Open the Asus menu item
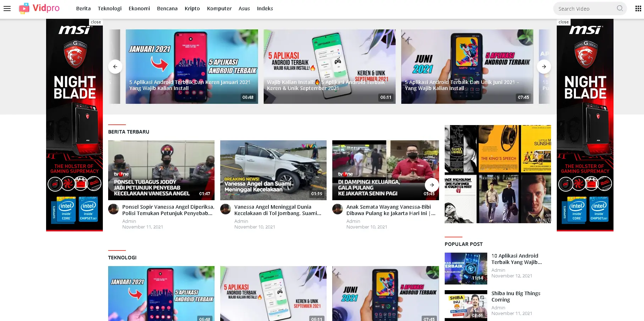 (x=244, y=9)
